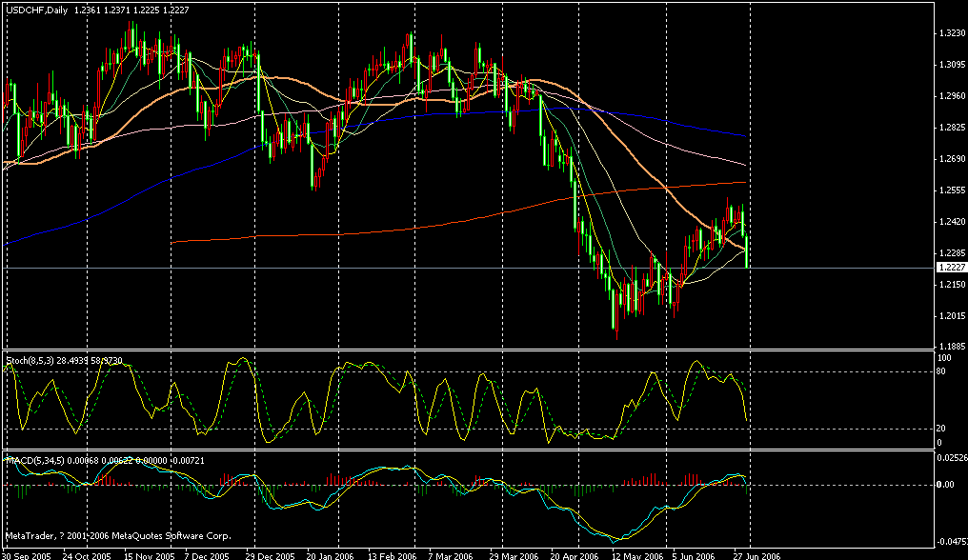Viewport: 968px width, 560px height.
Task: Click the 15 Nov 2005 date label
Action: pyautogui.click(x=149, y=555)
